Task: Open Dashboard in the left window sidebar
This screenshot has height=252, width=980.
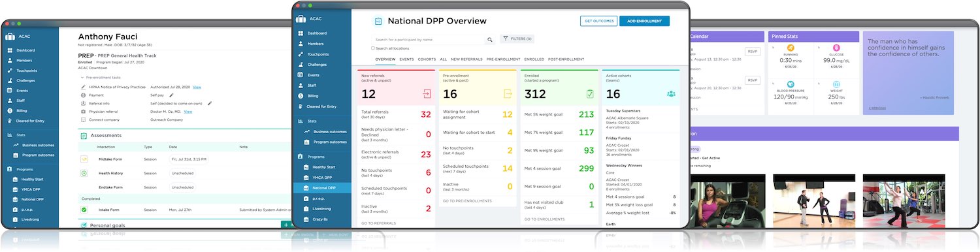Action: pos(26,50)
